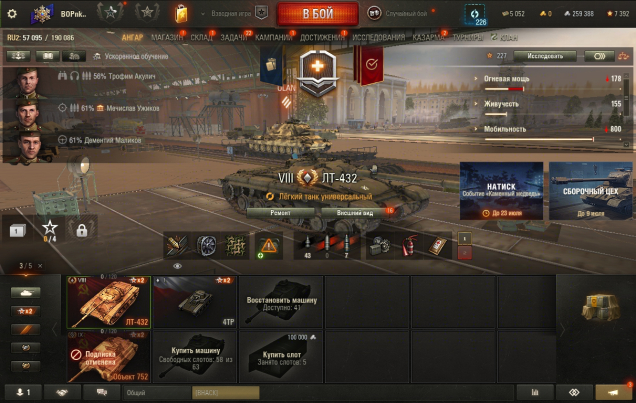Open the battle mode dropdown Случайный бой

tap(401, 13)
